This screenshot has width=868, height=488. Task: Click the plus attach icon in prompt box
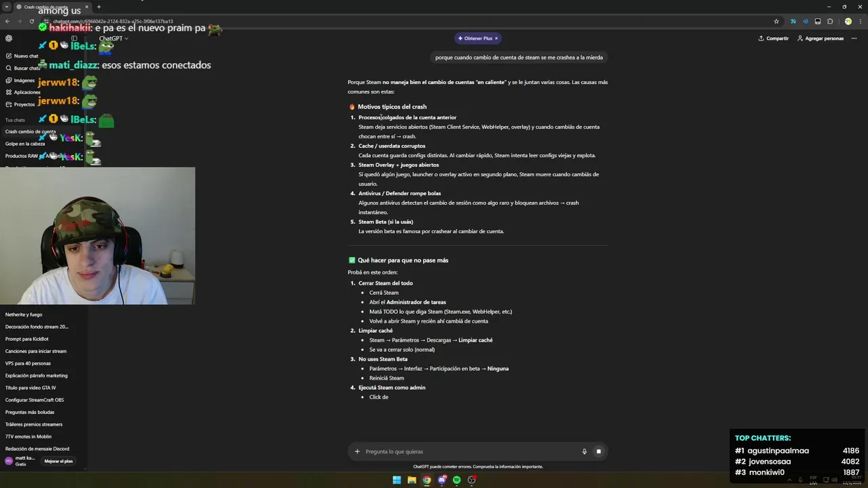click(357, 451)
